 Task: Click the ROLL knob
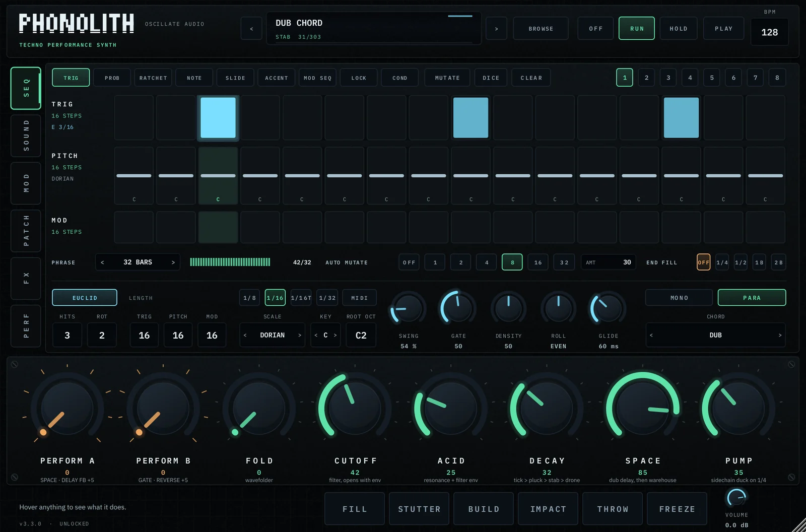[x=558, y=308]
